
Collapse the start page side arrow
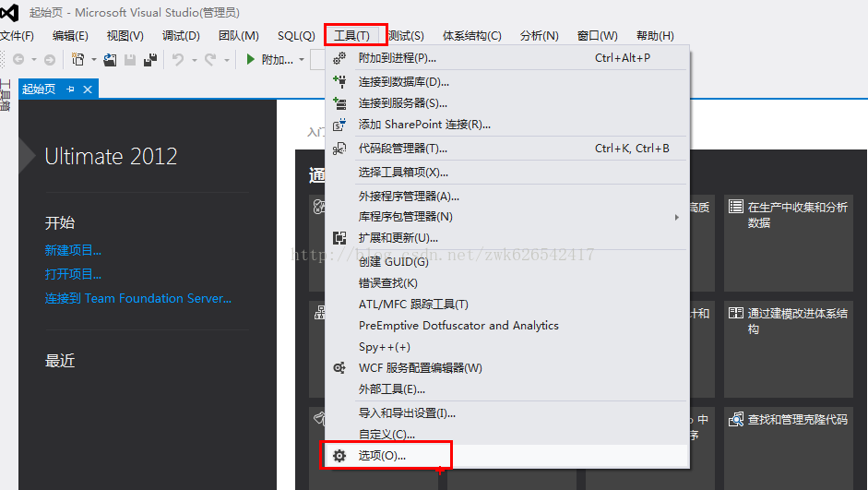point(26,156)
